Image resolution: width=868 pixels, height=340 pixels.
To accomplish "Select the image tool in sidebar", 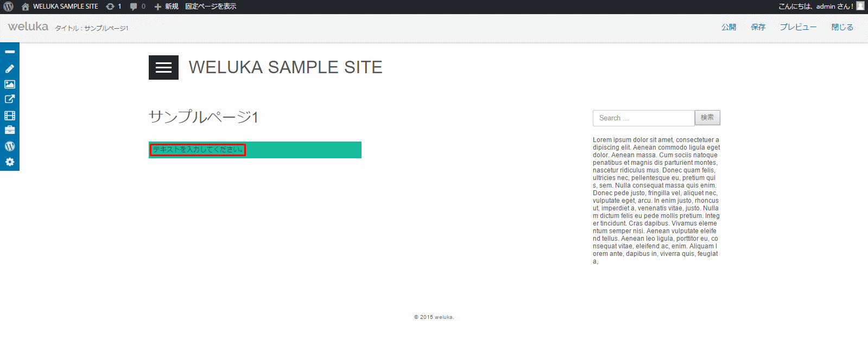I will coord(10,84).
